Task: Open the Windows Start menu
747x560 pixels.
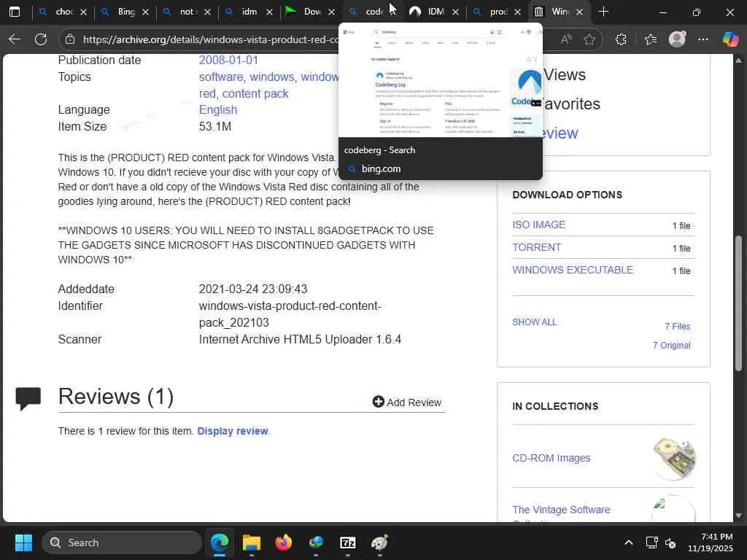Action: coord(23,542)
